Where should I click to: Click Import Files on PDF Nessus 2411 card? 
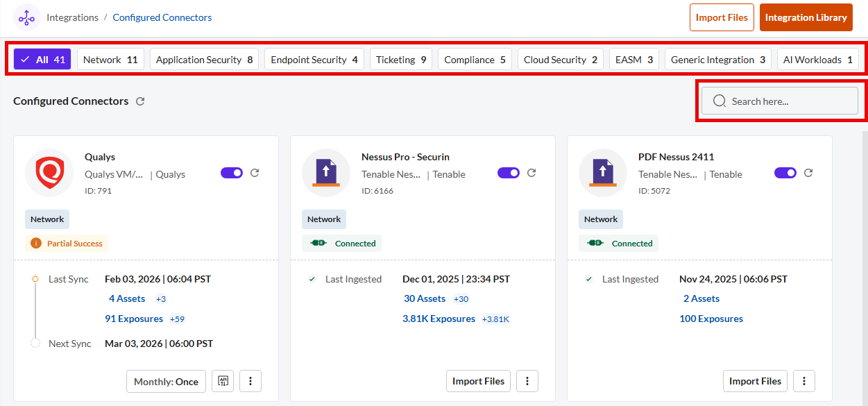click(x=755, y=381)
